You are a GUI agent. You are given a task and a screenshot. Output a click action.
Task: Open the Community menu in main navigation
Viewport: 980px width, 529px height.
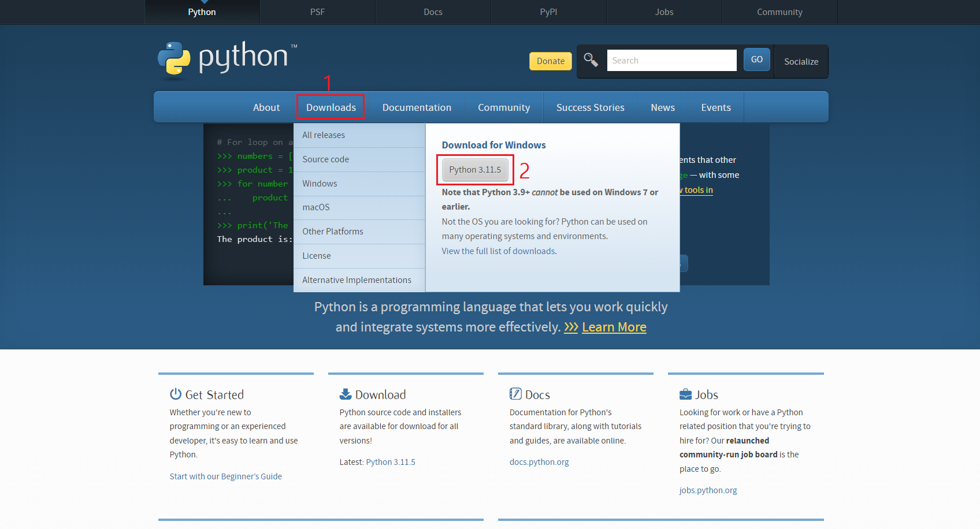click(x=504, y=107)
